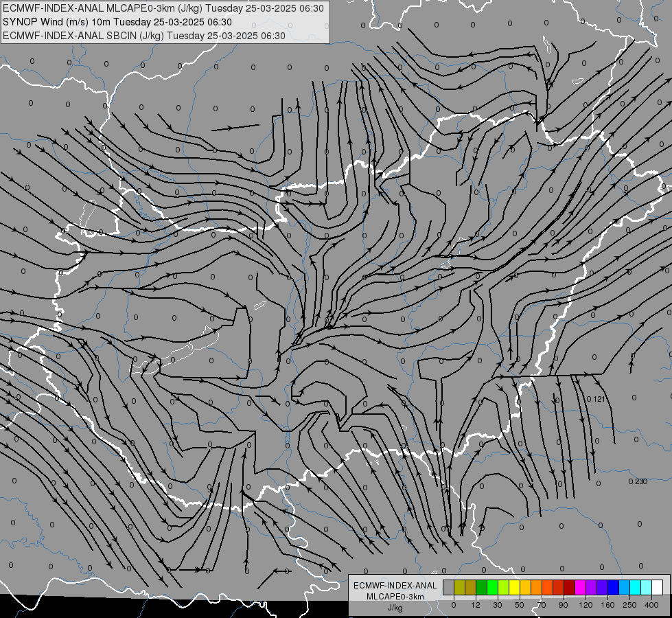Click the legend tick label 30
The height and width of the screenshot is (618, 672).
(x=498, y=605)
